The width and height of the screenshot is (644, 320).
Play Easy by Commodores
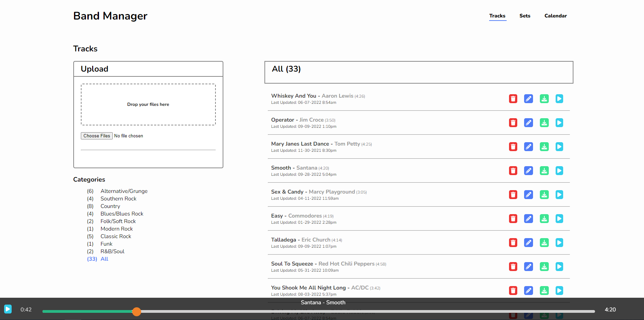[559, 219]
